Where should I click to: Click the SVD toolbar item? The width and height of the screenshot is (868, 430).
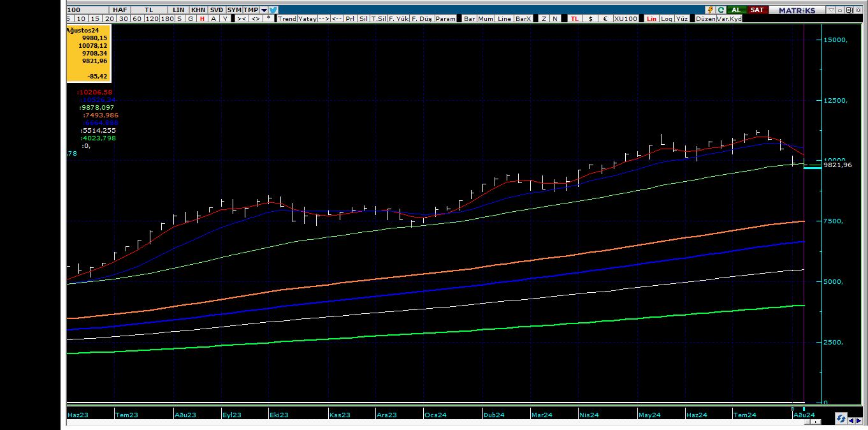pyautogui.click(x=217, y=10)
